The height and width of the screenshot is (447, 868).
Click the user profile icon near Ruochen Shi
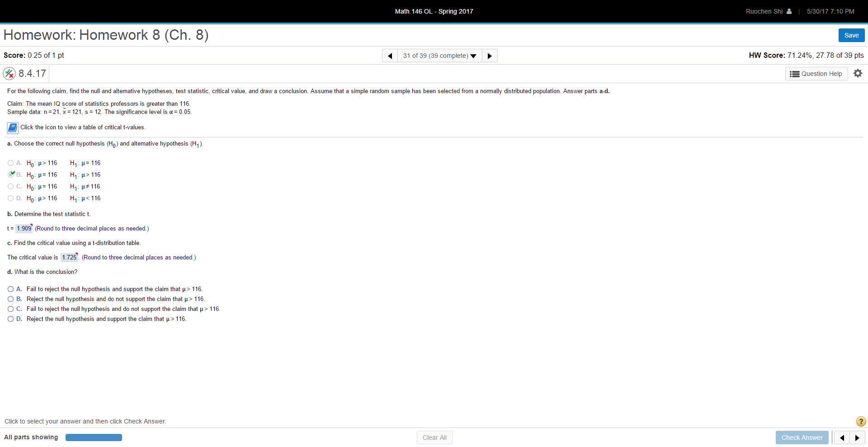(x=789, y=11)
